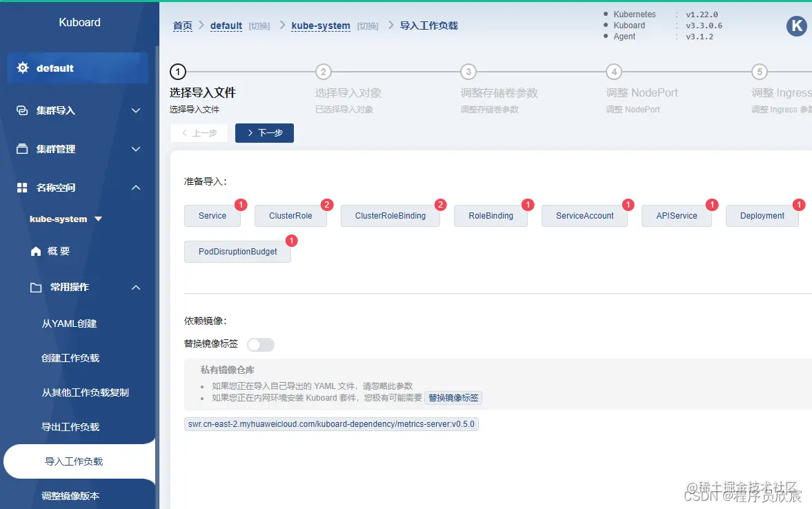Click the ClusterRole resource tag
The height and width of the screenshot is (509, 812).
(290, 216)
